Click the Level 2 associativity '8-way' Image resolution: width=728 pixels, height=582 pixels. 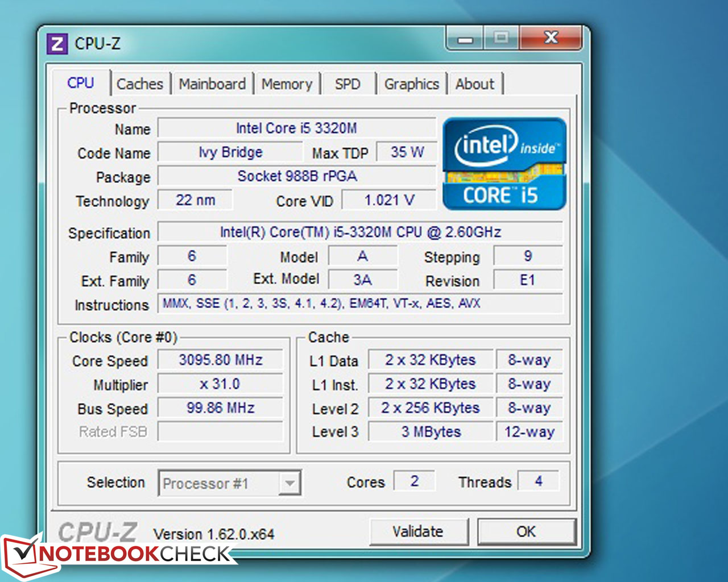click(530, 408)
